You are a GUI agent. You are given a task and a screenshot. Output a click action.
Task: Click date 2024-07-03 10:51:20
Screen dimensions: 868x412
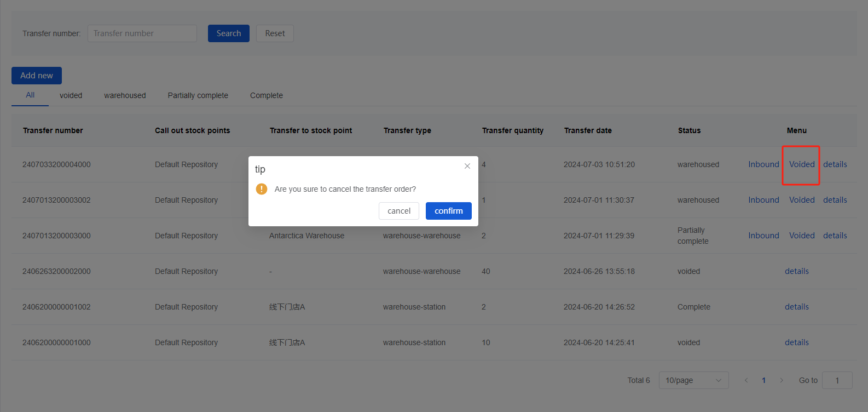click(x=599, y=164)
